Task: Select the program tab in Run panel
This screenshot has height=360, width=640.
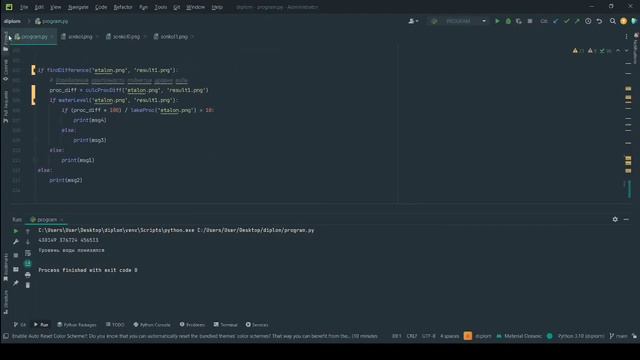Action: (x=47, y=220)
